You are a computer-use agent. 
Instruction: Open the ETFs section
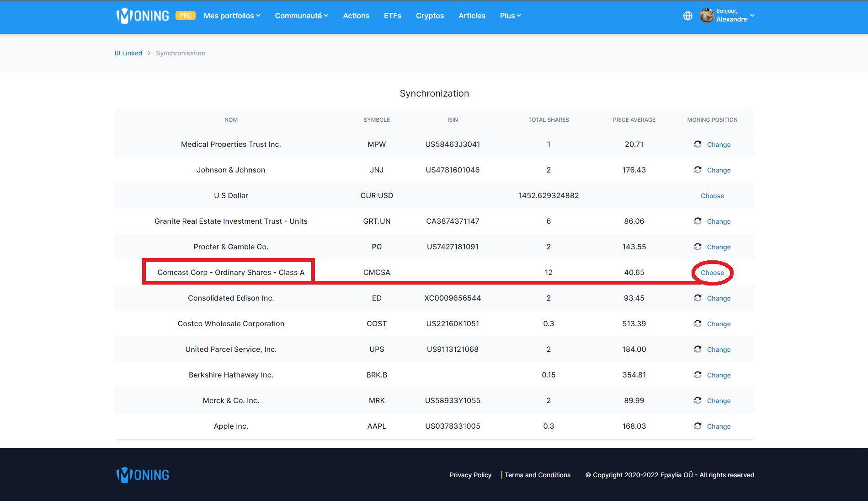393,16
